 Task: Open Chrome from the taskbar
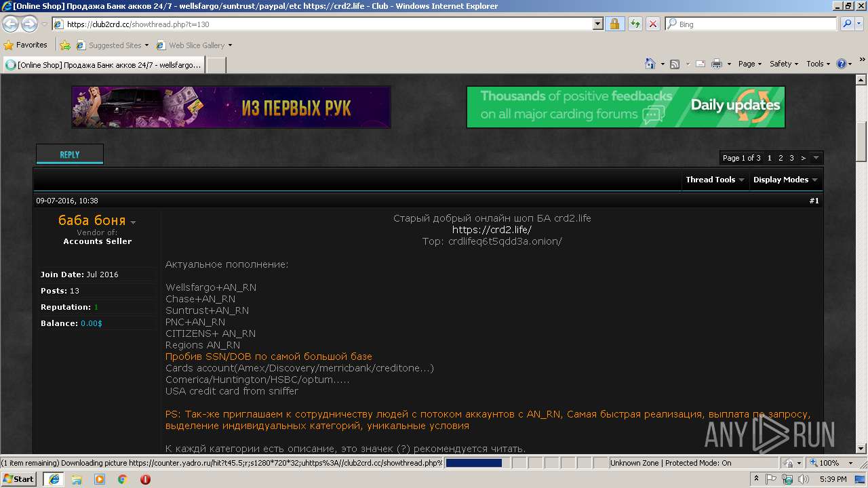click(123, 479)
